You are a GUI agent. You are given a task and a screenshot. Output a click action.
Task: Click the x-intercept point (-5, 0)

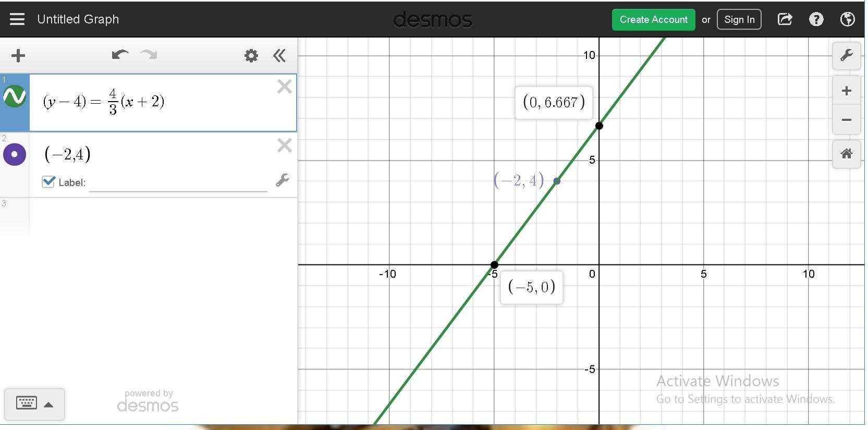pos(494,265)
